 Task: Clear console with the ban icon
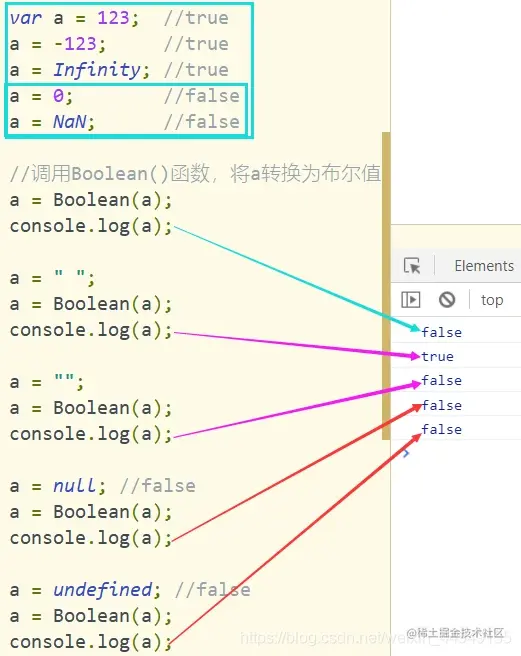point(447,300)
